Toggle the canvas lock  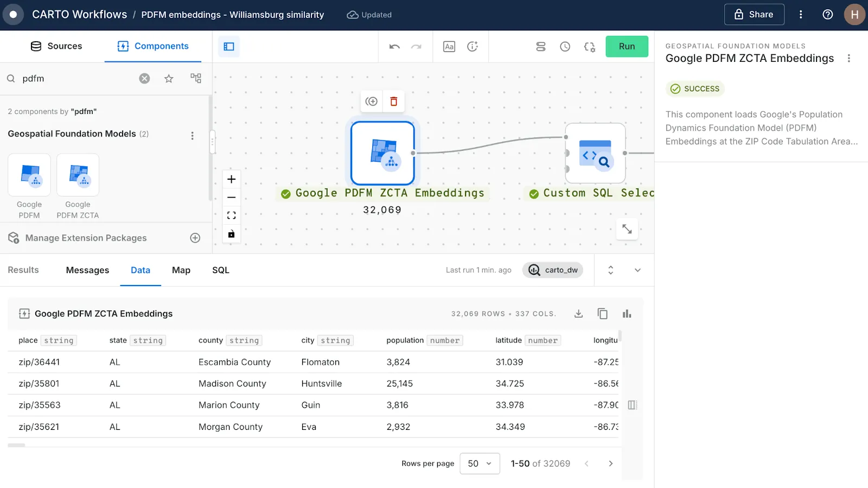(232, 234)
